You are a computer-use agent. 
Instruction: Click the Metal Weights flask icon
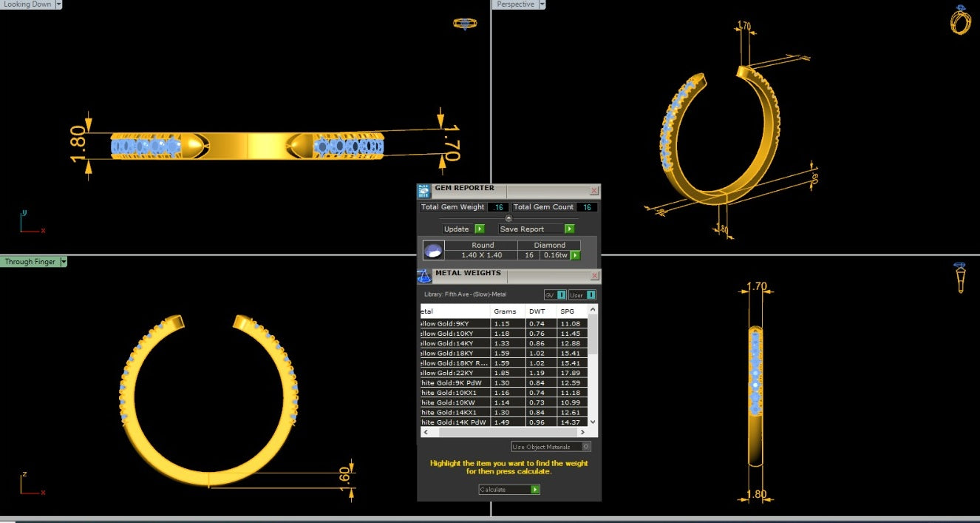click(424, 276)
